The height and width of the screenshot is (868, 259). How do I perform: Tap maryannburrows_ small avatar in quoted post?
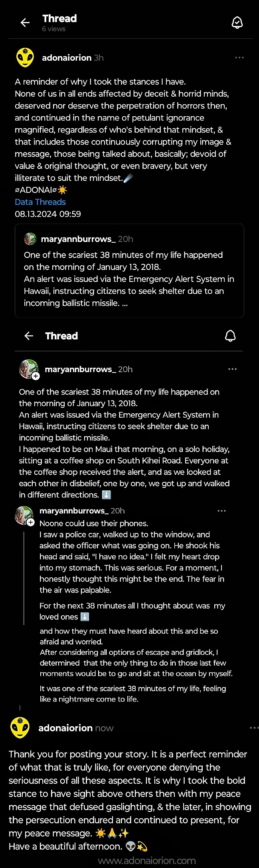[30, 239]
